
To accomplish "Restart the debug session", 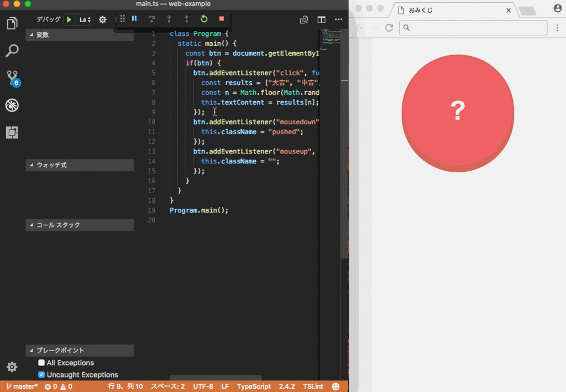I will [204, 19].
